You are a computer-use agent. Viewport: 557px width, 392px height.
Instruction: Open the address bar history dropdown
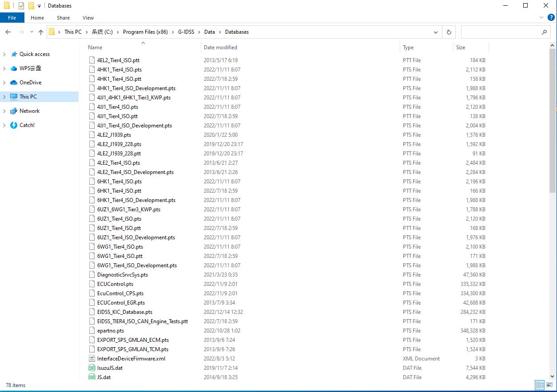click(x=436, y=32)
